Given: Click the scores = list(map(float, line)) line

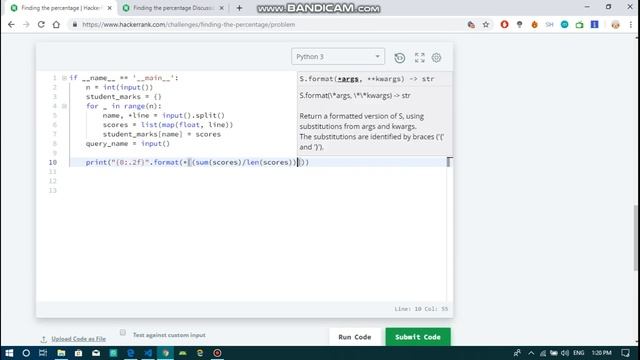Looking at the screenshot, I should pyautogui.click(x=168, y=125).
